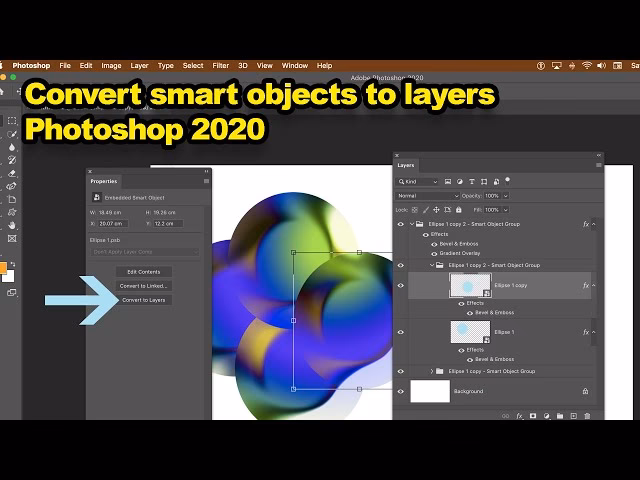Image resolution: width=640 pixels, height=480 pixels.
Task: Hide the Background layer
Action: pyautogui.click(x=400, y=391)
